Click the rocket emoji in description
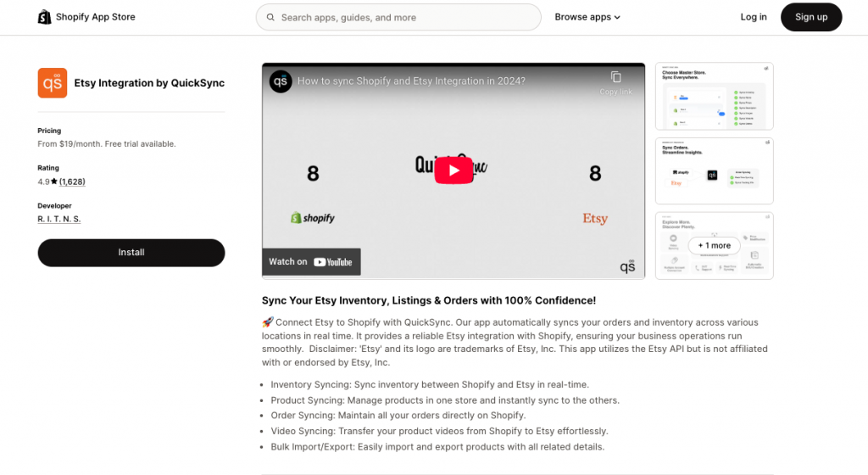 coord(267,322)
